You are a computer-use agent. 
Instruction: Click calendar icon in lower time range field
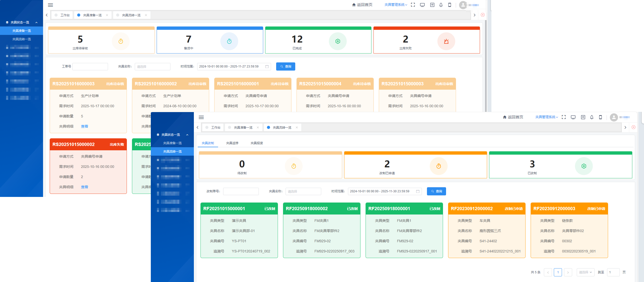tap(418, 191)
